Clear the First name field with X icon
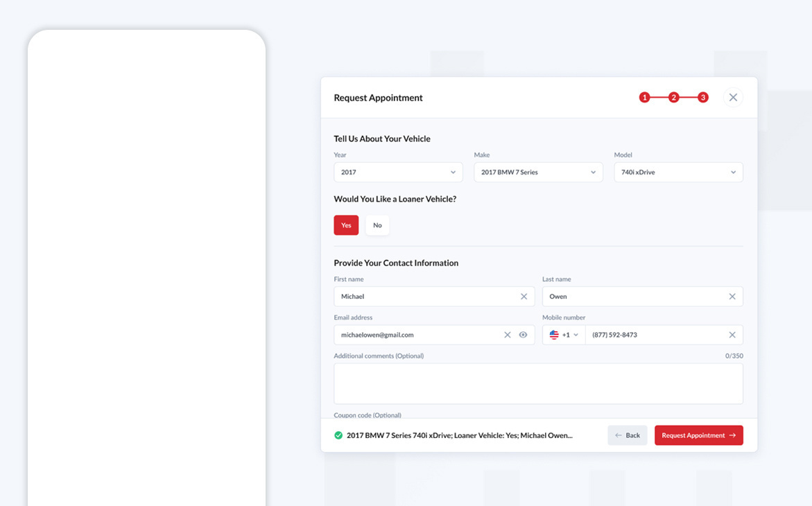The width and height of the screenshot is (812, 506). coord(524,297)
